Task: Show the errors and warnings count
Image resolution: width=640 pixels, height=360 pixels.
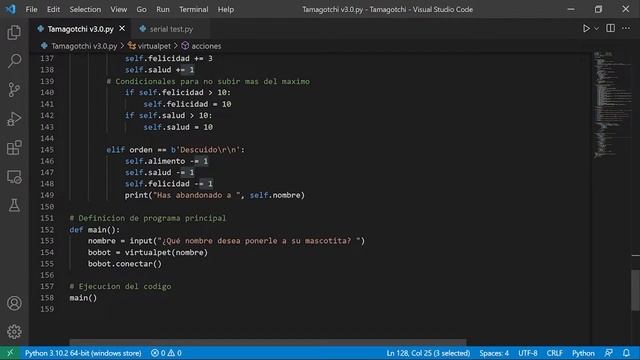Action: (x=166, y=353)
